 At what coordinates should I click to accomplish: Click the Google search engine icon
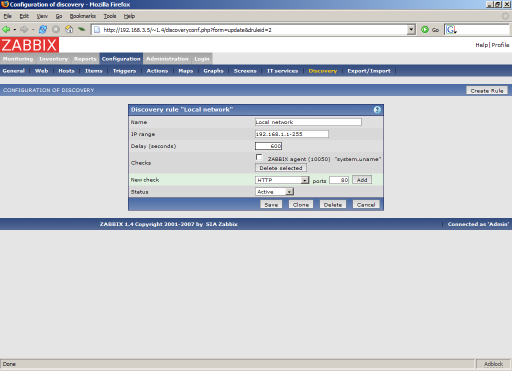451,30
